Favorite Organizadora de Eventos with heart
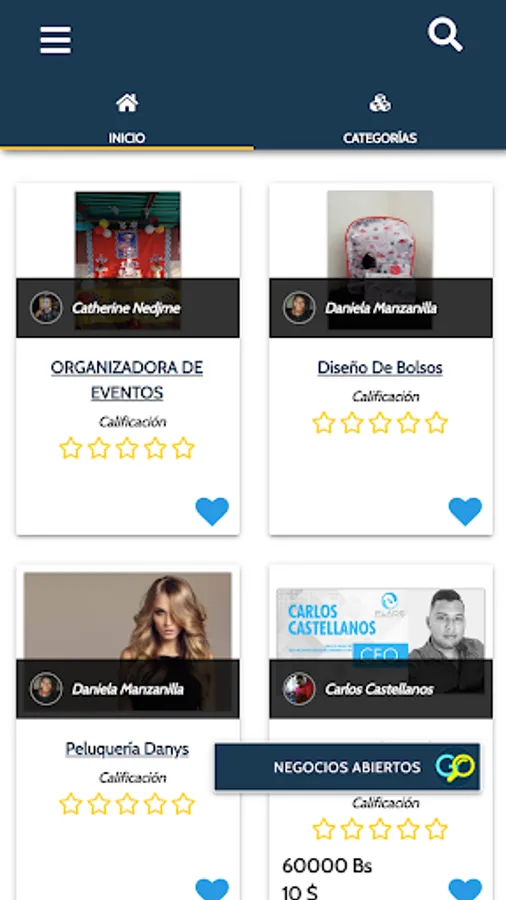506x900 pixels. point(212,511)
